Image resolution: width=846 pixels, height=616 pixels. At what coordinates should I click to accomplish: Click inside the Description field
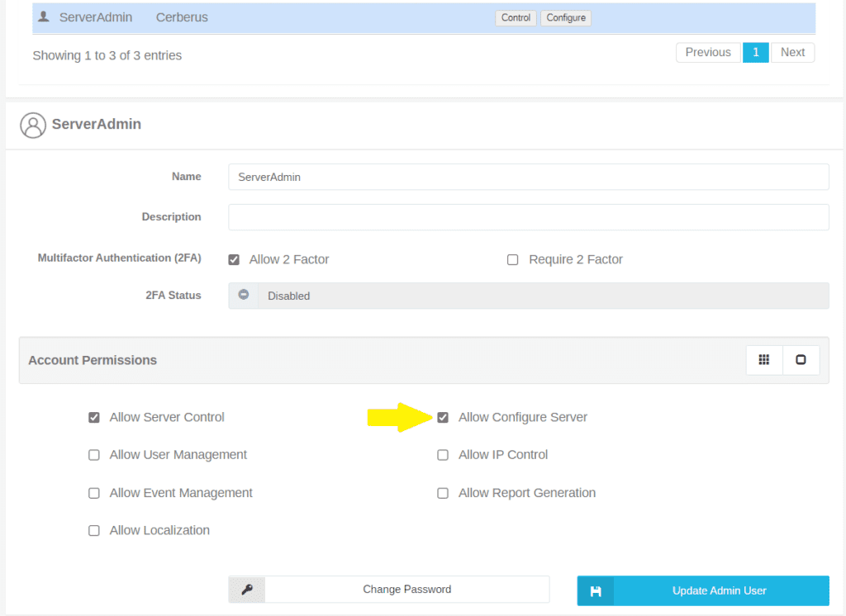point(529,217)
